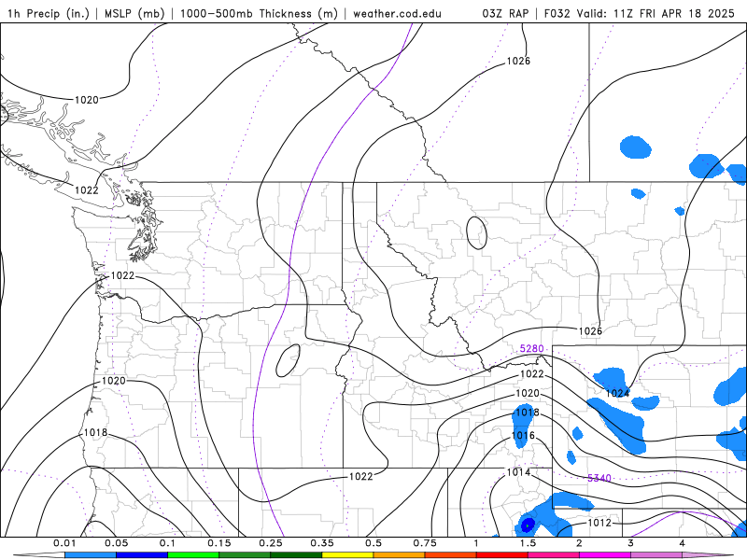
Task: Click the 1014 isobar label
Action: pos(518,472)
